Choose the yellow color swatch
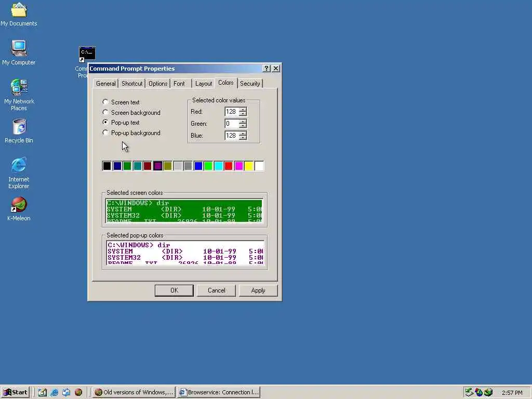 [249, 166]
